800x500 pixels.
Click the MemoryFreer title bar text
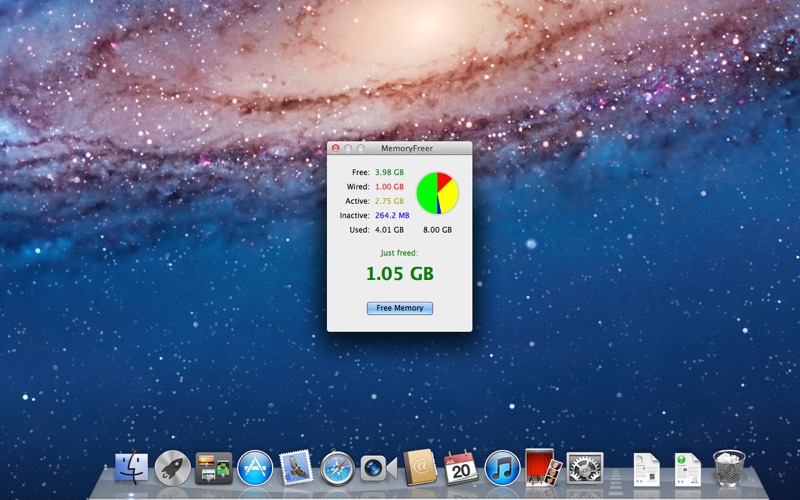(407, 148)
